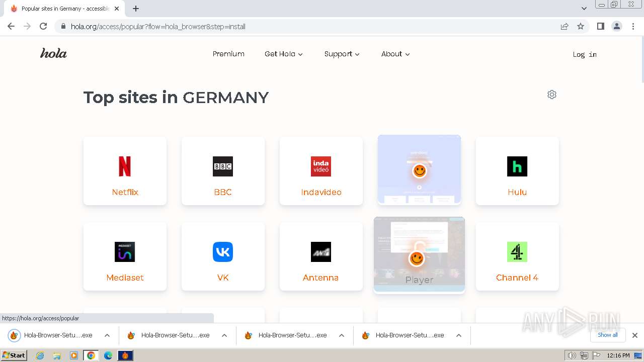Image resolution: width=644 pixels, height=362 pixels.
Task: Open the Indavideo site card
Action: pyautogui.click(x=321, y=171)
